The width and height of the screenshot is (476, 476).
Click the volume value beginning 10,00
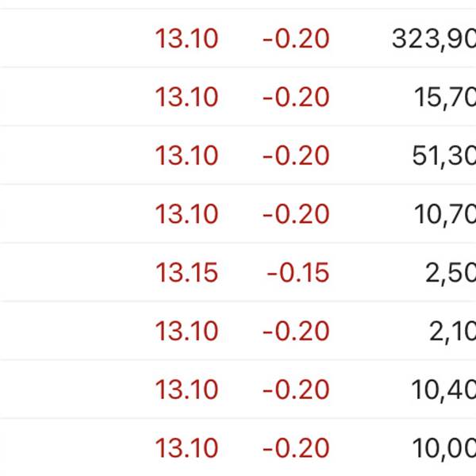(444, 448)
